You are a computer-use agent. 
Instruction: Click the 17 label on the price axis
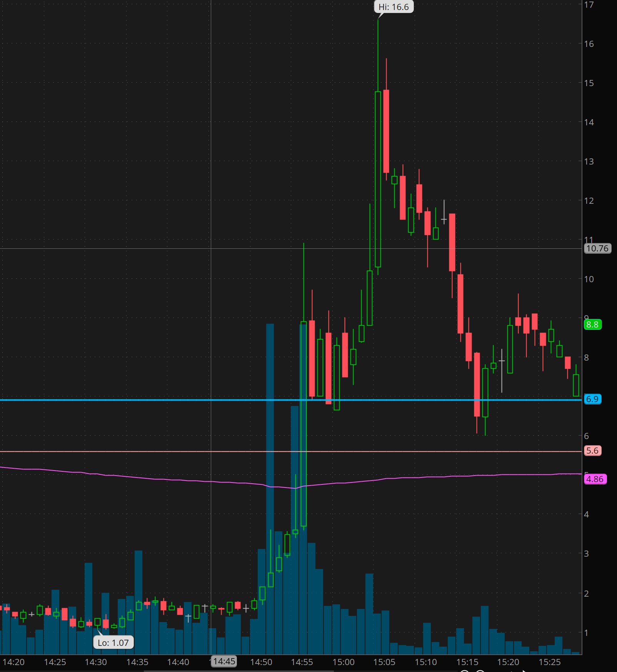589,5
